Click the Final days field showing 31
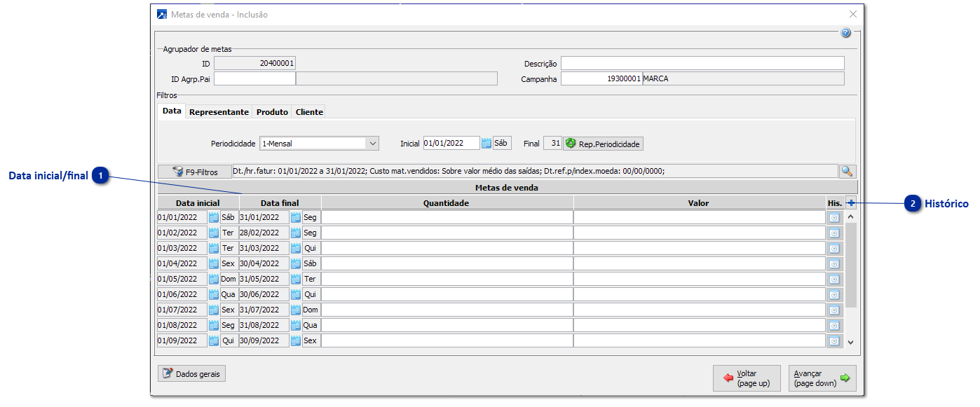 pyautogui.click(x=552, y=143)
